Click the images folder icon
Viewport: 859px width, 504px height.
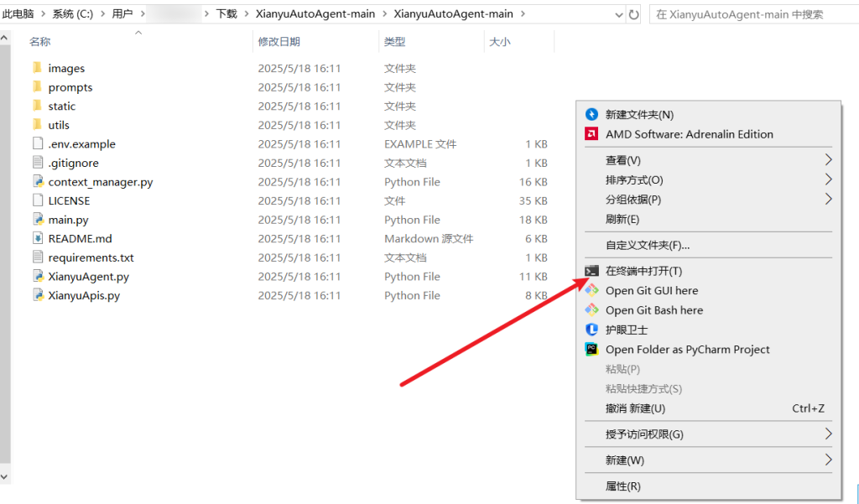(x=37, y=68)
